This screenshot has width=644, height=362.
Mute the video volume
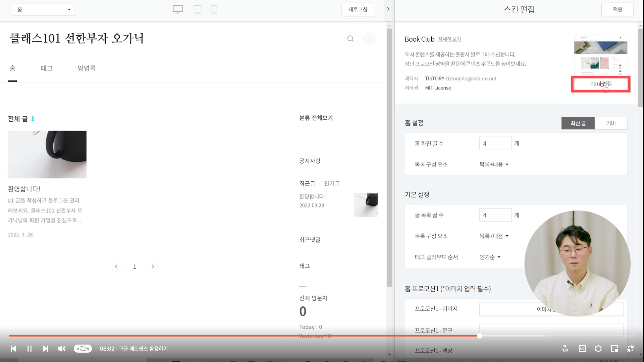pyautogui.click(x=61, y=349)
